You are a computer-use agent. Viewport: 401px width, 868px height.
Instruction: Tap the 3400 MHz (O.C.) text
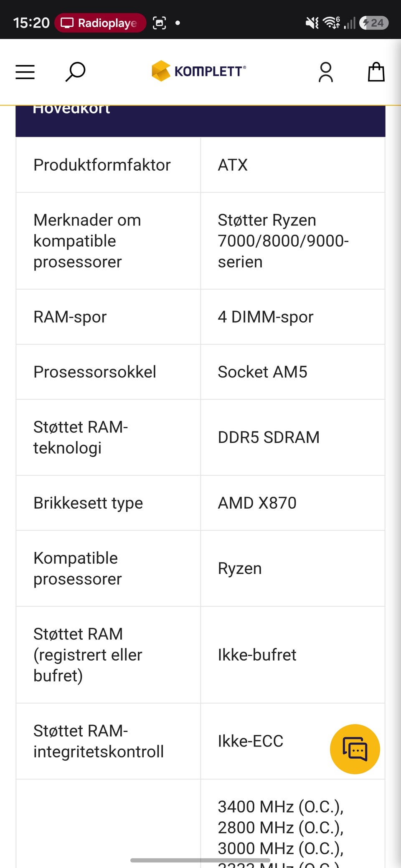[x=280, y=807]
